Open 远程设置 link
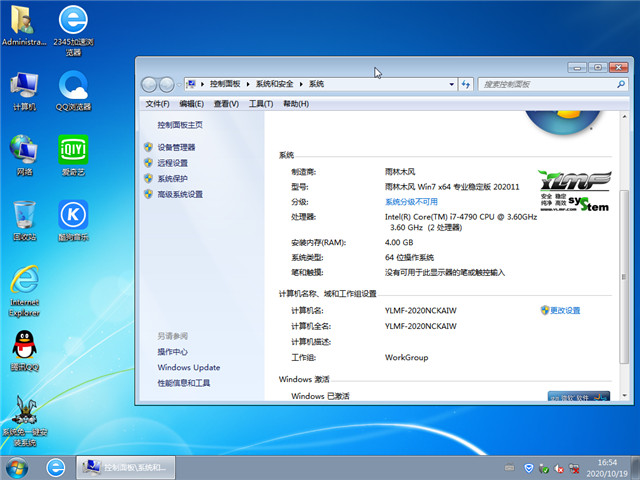Viewport: 640px width, 480px height. click(x=173, y=163)
